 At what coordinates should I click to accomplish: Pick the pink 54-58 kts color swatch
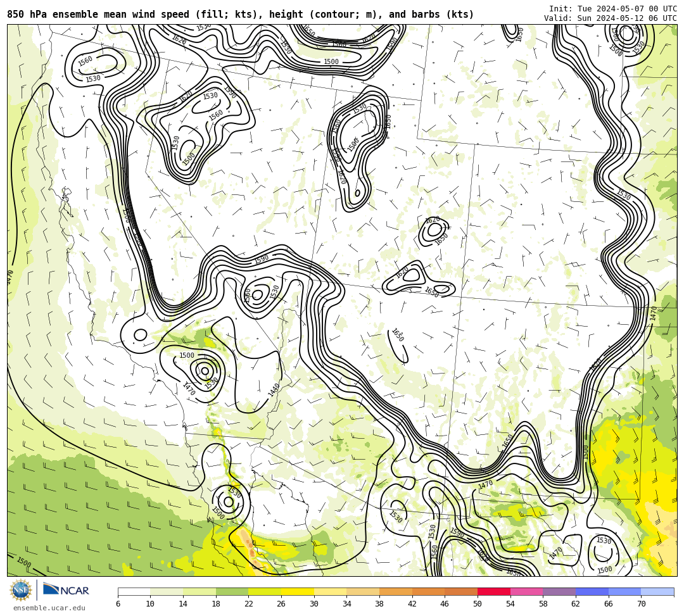click(526, 591)
